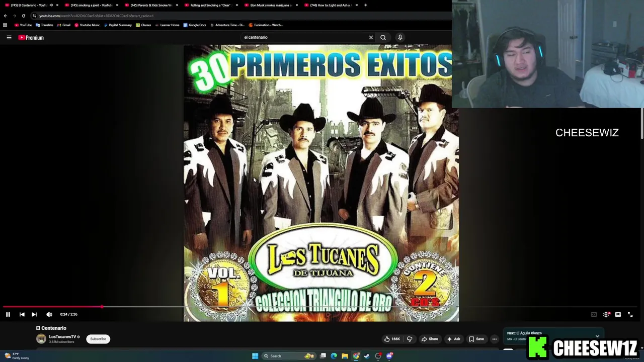Switch to theater mode view

(618, 314)
